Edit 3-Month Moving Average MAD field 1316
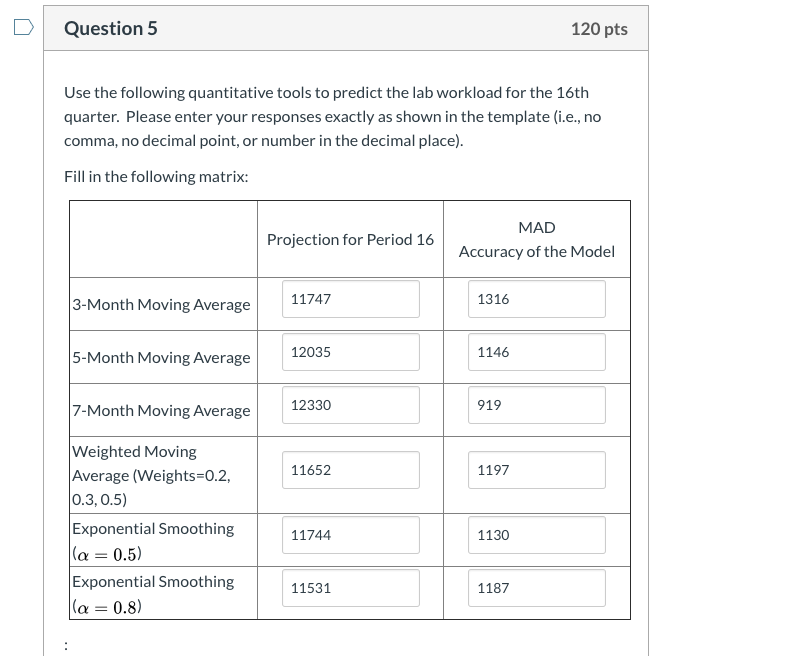The width and height of the screenshot is (797, 656). click(x=537, y=299)
